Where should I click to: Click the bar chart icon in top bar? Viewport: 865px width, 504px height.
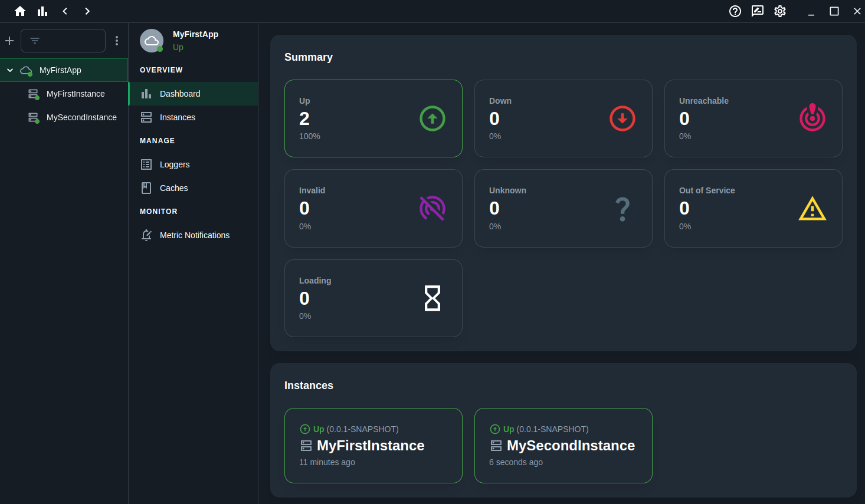[42, 11]
